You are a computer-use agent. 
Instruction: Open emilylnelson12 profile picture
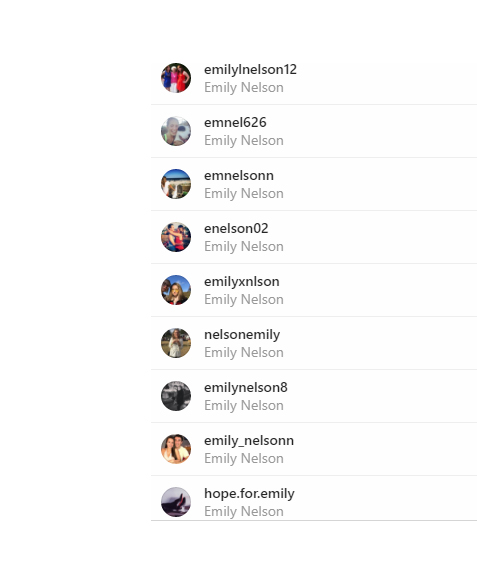[x=176, y=78]
